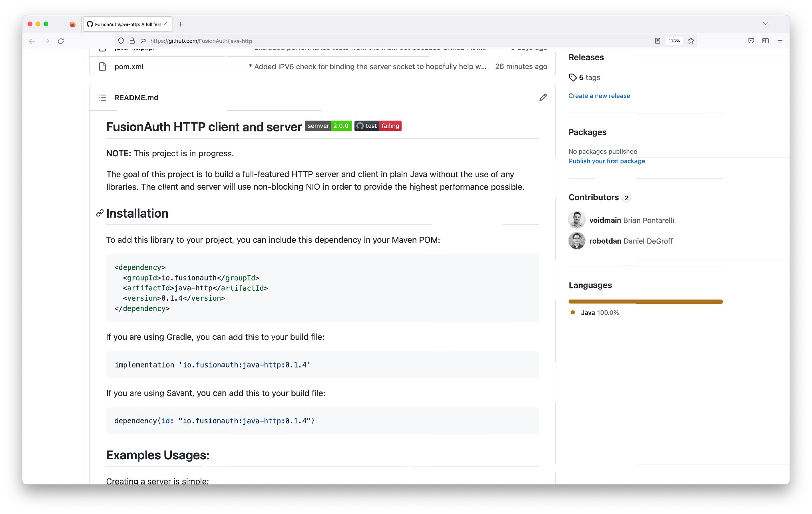Click the FusionAuth HTTP client and server heading
The width and height of the screenshot is (812, 514).
204,127
